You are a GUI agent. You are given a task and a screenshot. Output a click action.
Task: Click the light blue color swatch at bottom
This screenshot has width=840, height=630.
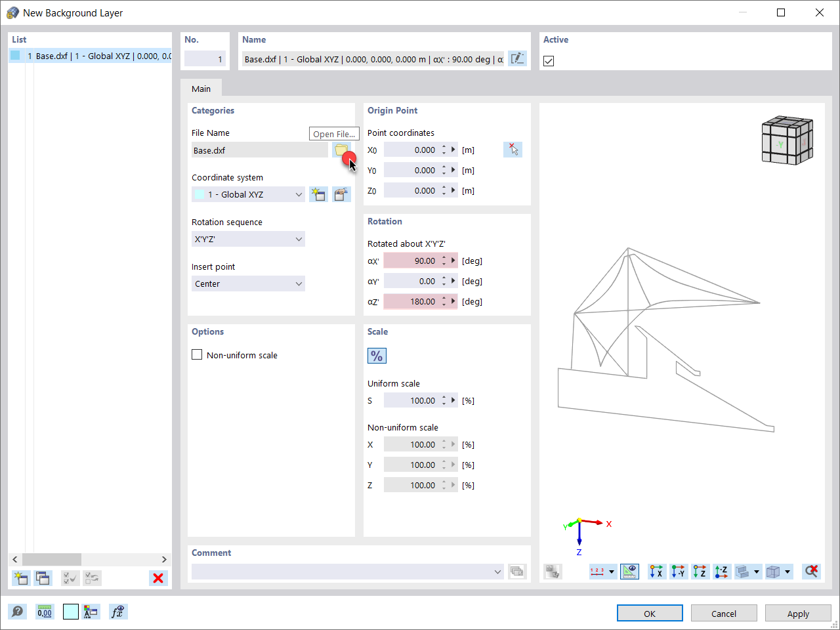pos(71,612)
